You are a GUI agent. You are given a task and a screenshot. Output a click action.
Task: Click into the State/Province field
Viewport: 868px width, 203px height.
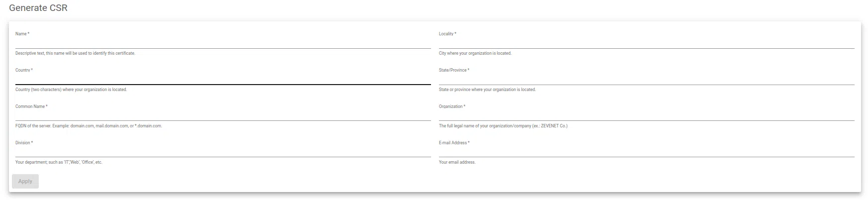(646, 80)
